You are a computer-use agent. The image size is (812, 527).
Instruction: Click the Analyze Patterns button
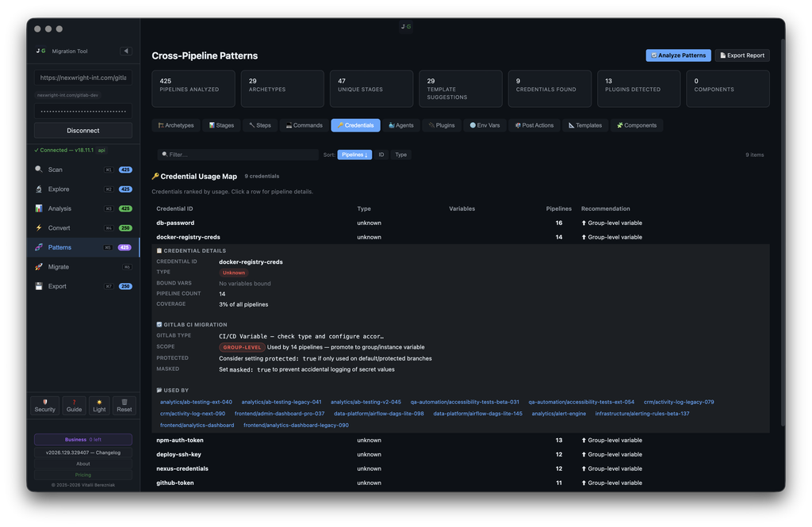pos(679,55)
